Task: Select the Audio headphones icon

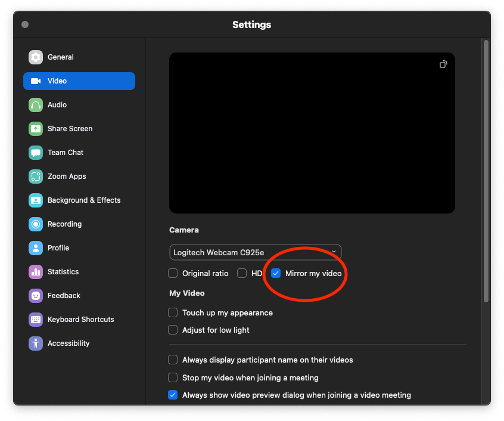Action: [x=36, y=105]
